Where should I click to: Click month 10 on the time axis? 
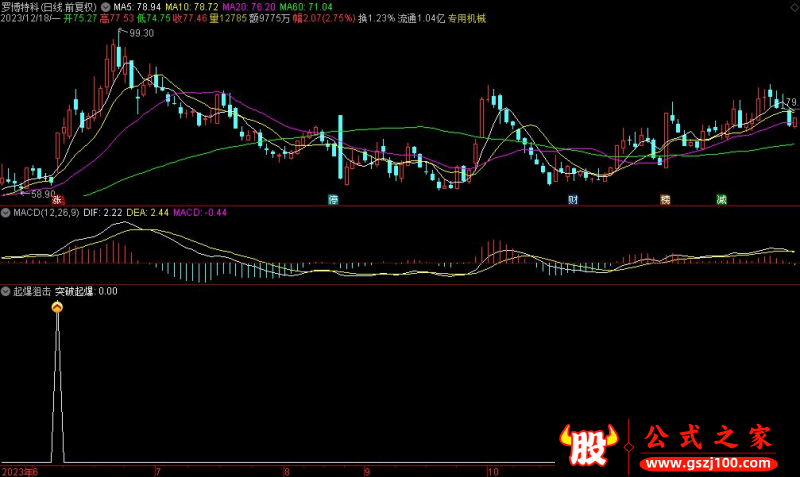pos(491,471)
